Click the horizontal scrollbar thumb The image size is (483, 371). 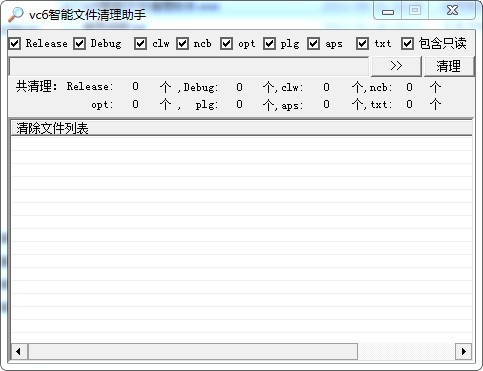[x=193, y=351]
